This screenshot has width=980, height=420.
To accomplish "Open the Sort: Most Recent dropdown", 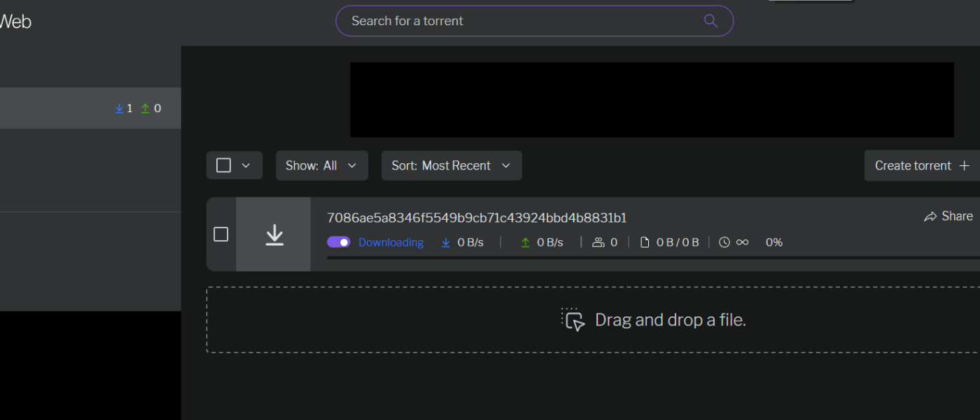I will [451, 165].
